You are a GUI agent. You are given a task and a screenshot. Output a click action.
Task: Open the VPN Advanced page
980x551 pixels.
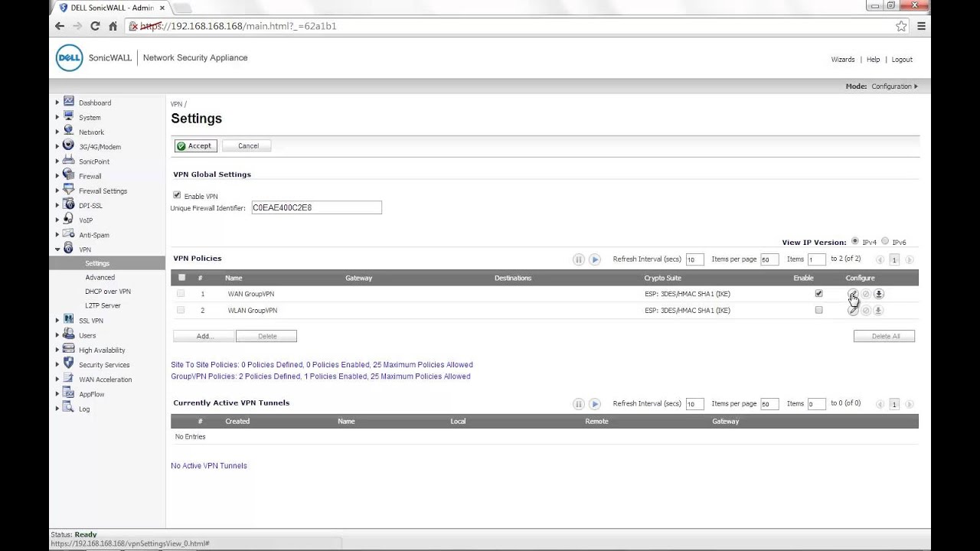(100, 278)
